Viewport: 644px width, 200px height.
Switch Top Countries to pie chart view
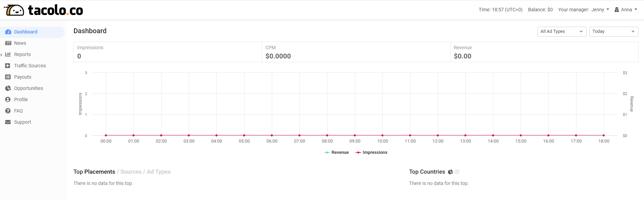pyautogui.click(x=450, y=172)
